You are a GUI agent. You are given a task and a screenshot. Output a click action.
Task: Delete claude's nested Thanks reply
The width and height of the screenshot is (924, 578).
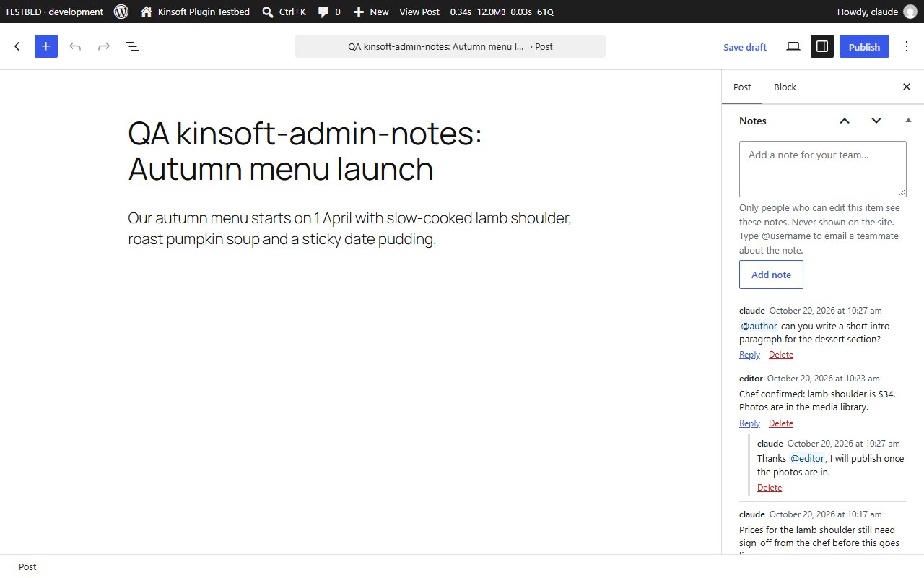pyautogui.click(x=770, y=488)
